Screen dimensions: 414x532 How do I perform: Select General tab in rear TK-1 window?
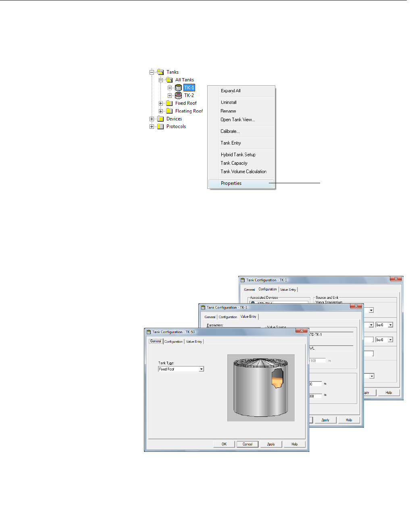(250, 290)
